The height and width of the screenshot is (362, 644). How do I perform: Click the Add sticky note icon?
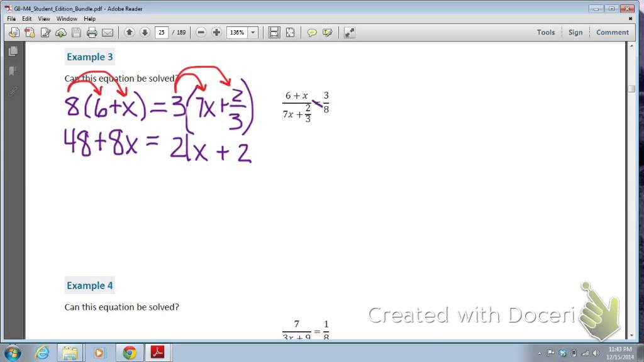click(x=312, y=33)
